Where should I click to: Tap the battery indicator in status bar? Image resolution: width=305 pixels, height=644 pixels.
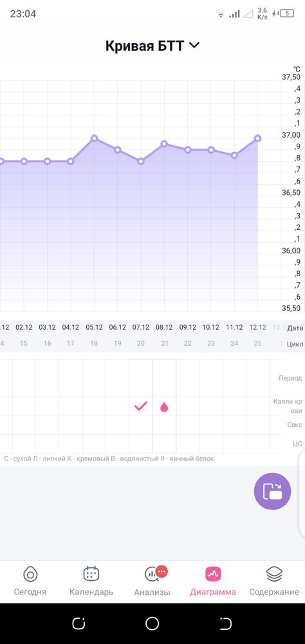[x=286, y=14]
